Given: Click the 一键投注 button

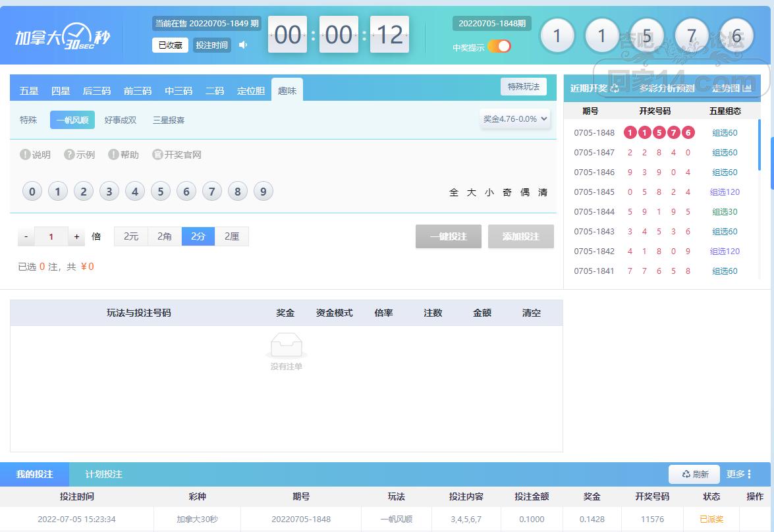Looking at the screenshot, I should 448,236.
